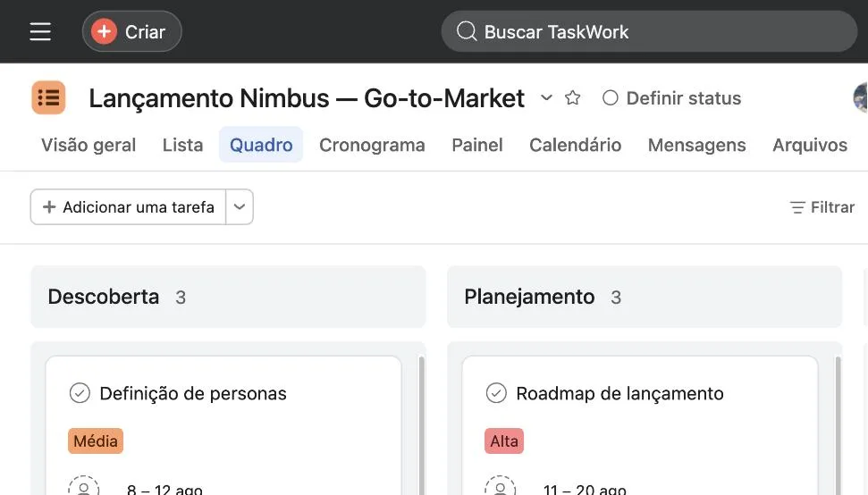The image size is (868, 495).
Task: Click the Planejamento task count 3
Action: pos(616,298)
